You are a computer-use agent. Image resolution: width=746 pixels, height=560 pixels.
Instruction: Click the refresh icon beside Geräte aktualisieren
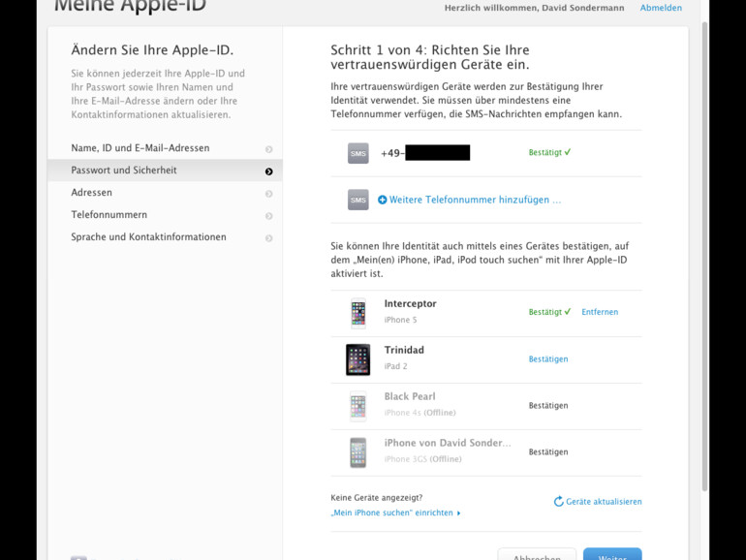(558, 502)
